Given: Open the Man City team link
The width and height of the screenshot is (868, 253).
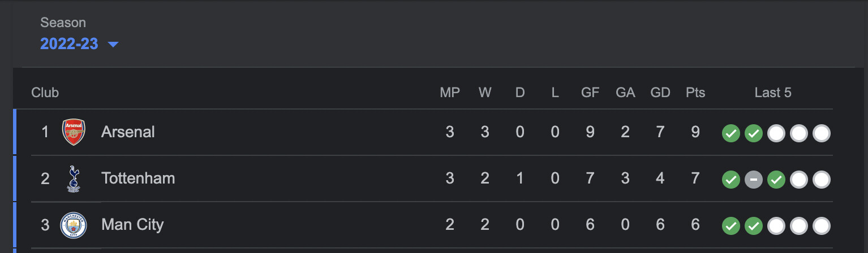Looking at the screenshot, I should [x=132, y=225].
